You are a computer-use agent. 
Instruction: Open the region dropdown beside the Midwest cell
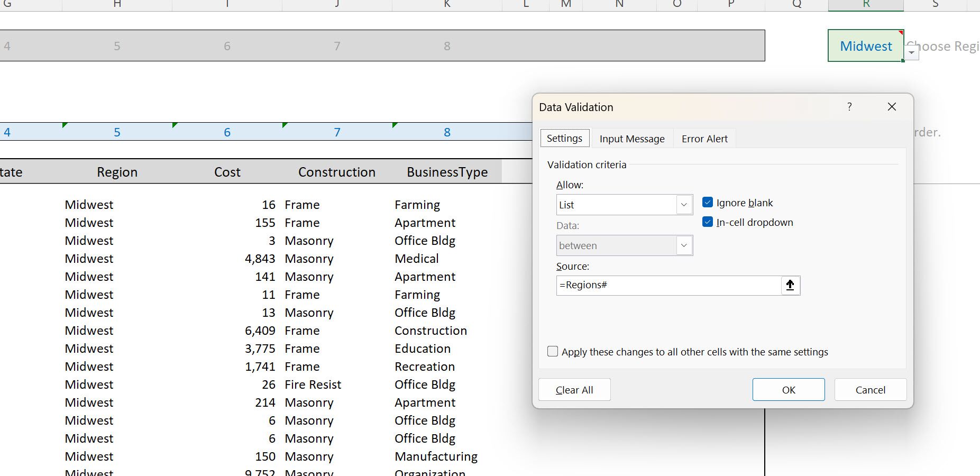pos(911,51)
